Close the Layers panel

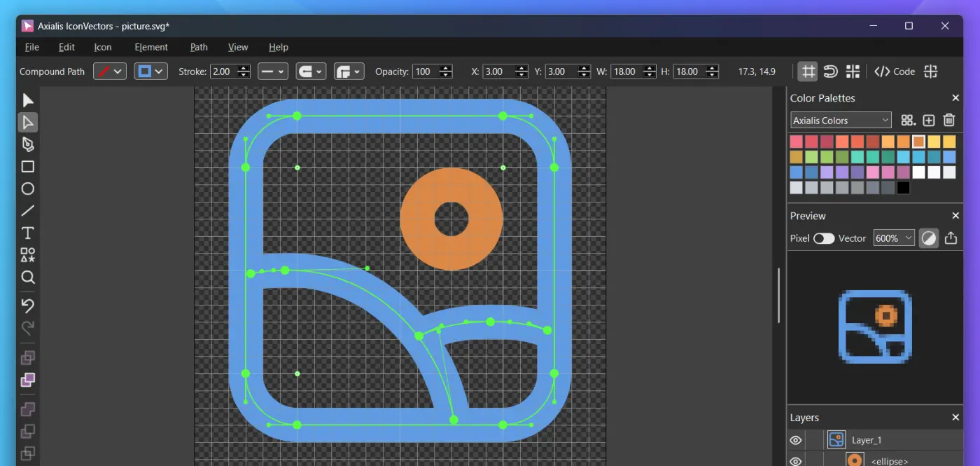pos(955,418)
